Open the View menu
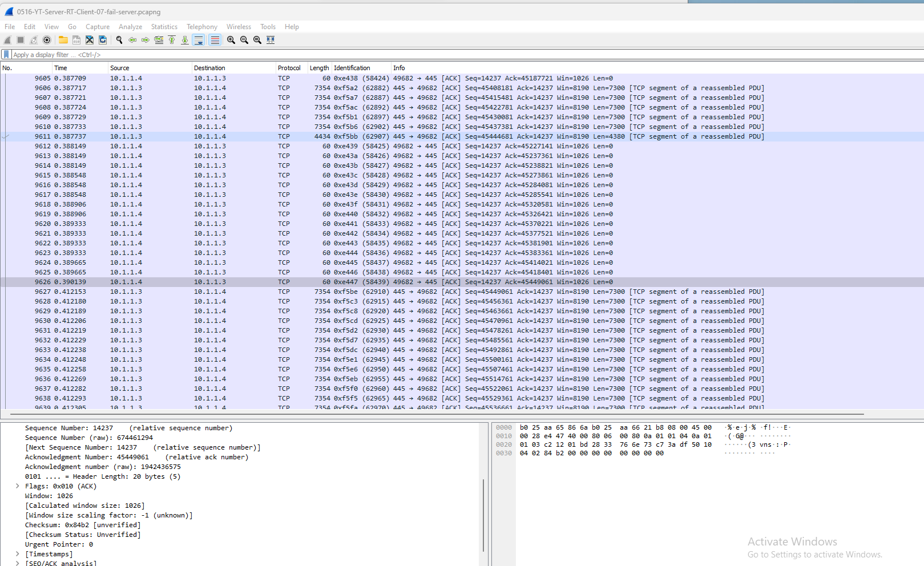924x566 pixels. (x=51, y=27)
